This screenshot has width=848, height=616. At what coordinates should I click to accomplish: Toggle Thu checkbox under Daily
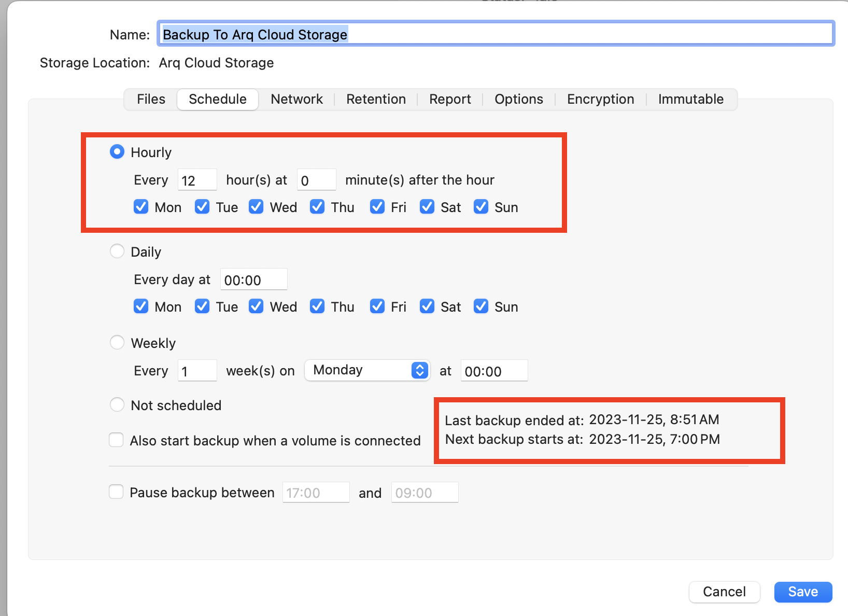click(x=317, y=306)
